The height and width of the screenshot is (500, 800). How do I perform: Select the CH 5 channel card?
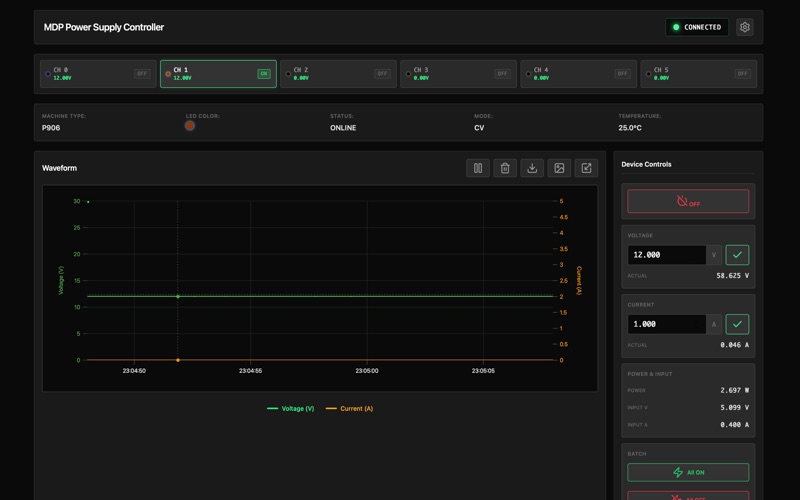point(698,74)
